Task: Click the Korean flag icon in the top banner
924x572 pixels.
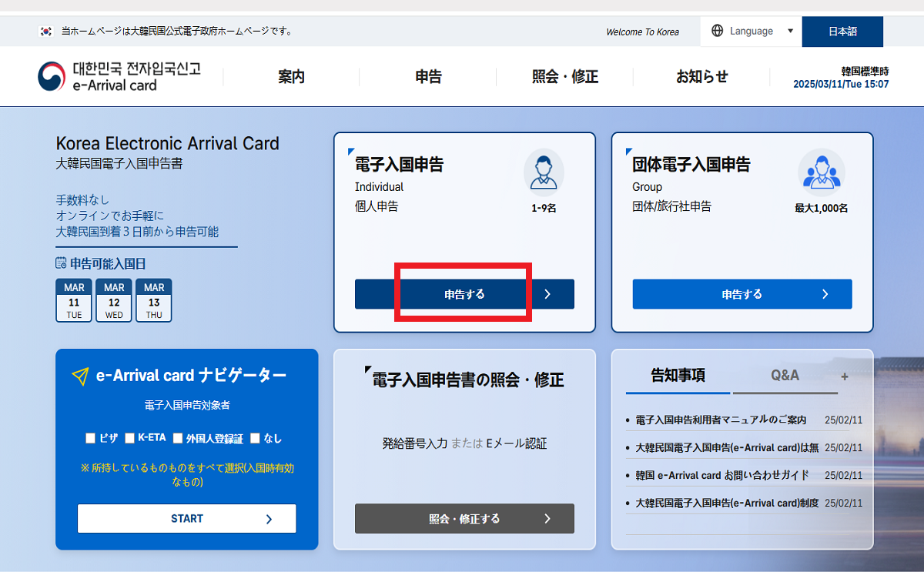Action: 45,31
